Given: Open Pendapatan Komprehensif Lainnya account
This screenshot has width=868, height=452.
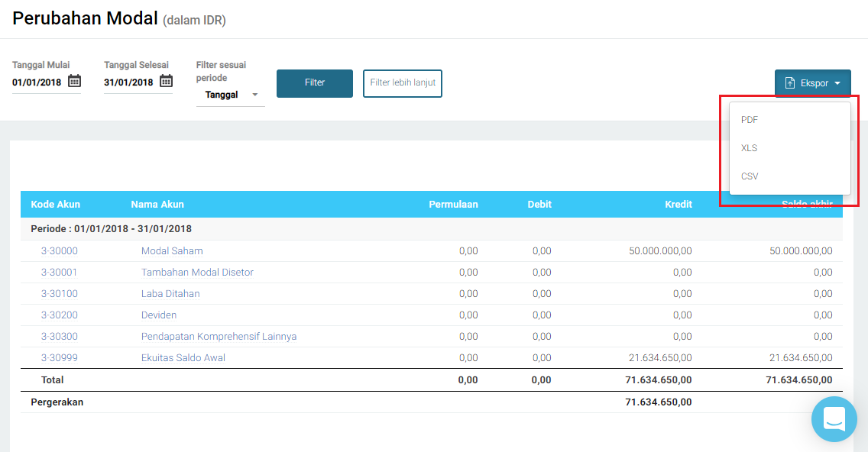Looking at the screenshot, I should (x=219, y=337).
